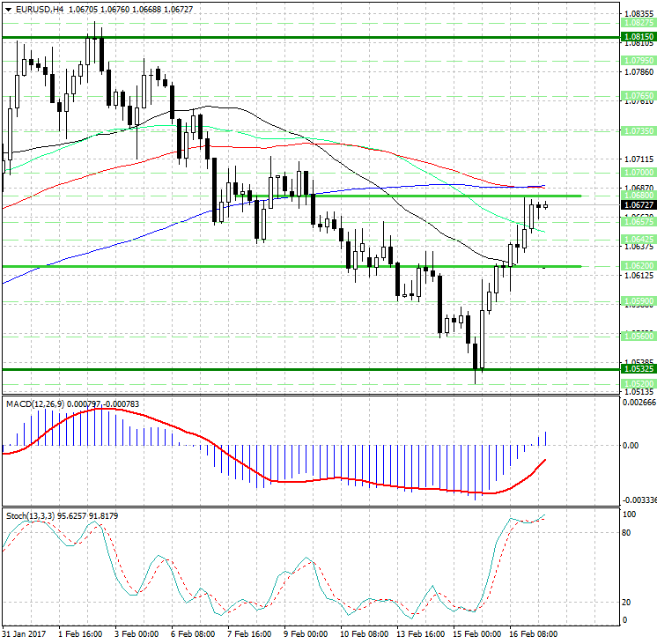Screen dimensions: 657x644
Task: Click the MACD 0.00 scale label
Action: coord(631,445)
